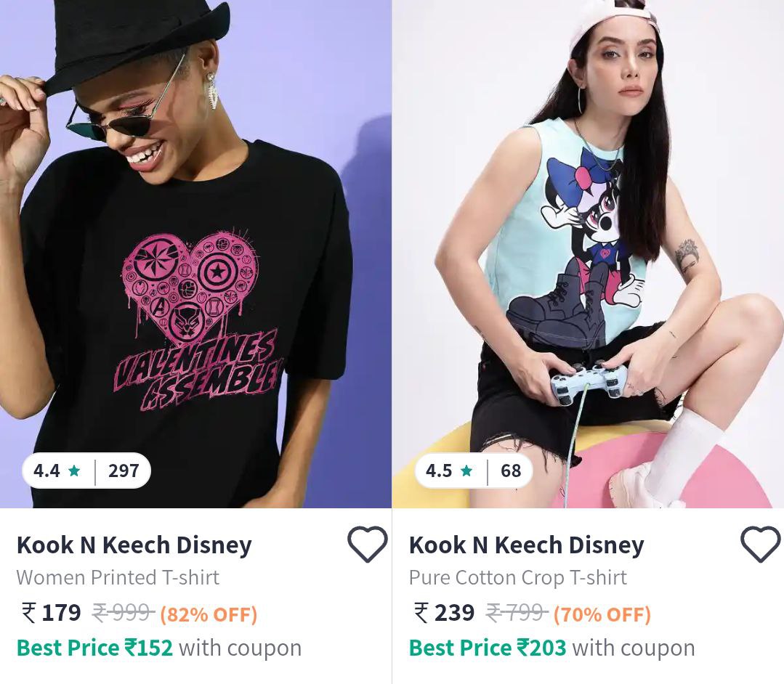784x684 pixels.
Task: Tap the 4.5 rating badge on the right product
Action: 474,471
